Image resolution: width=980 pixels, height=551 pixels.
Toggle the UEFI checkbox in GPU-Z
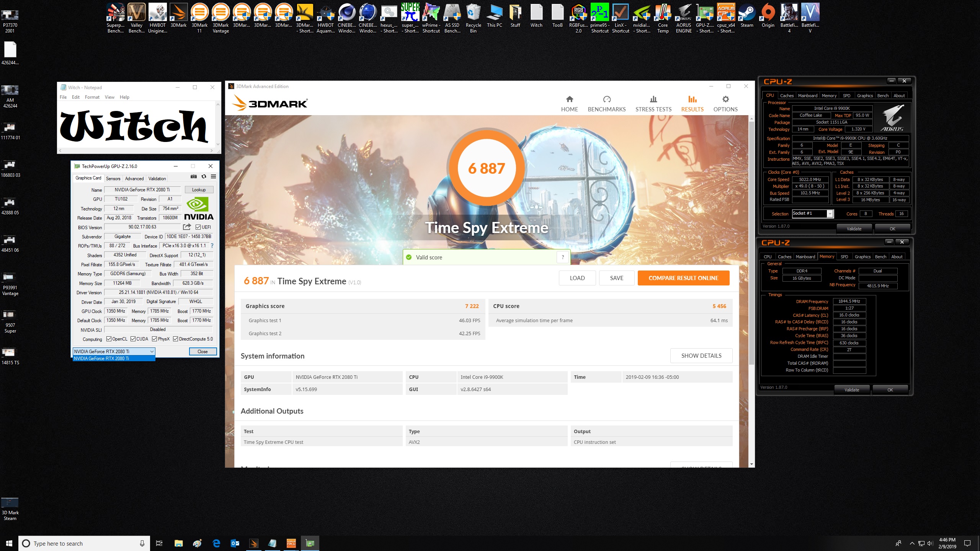pyautogui.click(x=198, y=227)
